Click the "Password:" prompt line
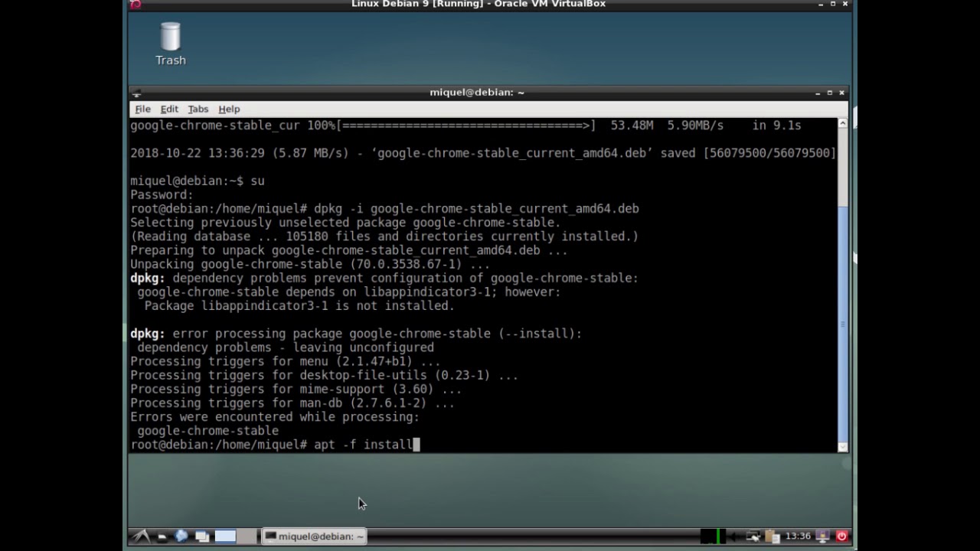The width and height of the screenshot is (980, 551). [162, 194]
